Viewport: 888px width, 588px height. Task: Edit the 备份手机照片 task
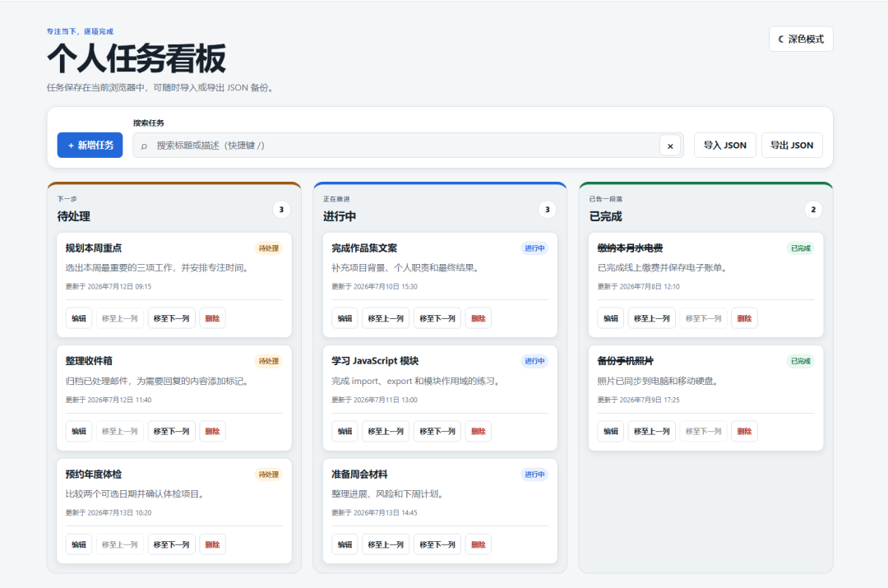(x=611, y=431)
